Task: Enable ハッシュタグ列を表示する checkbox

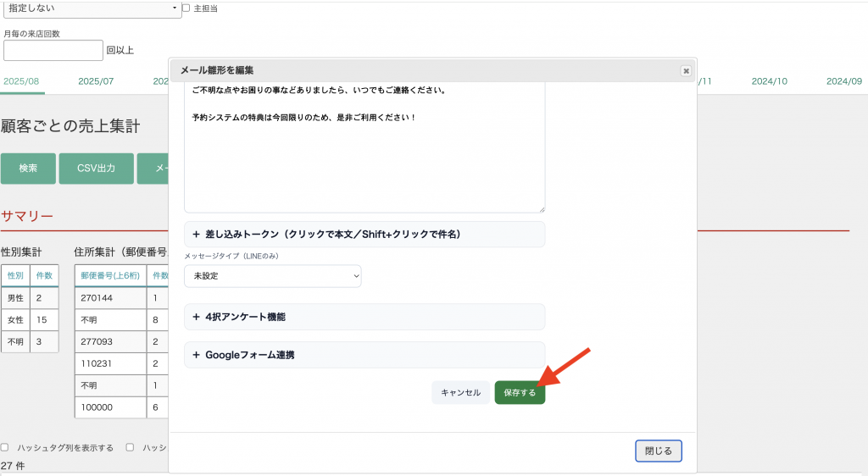Action: [x=5, y=447]
